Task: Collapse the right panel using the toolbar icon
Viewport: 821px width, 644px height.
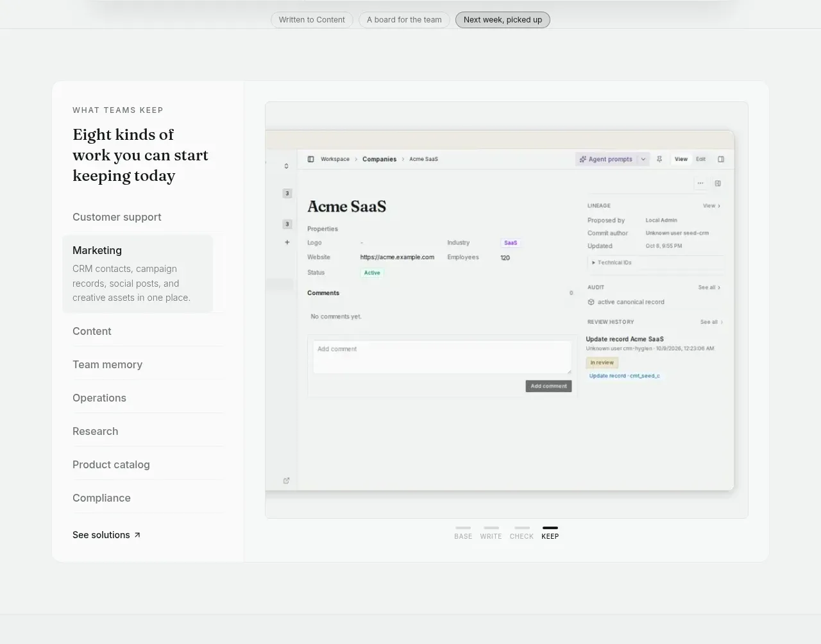Action: 721,159
